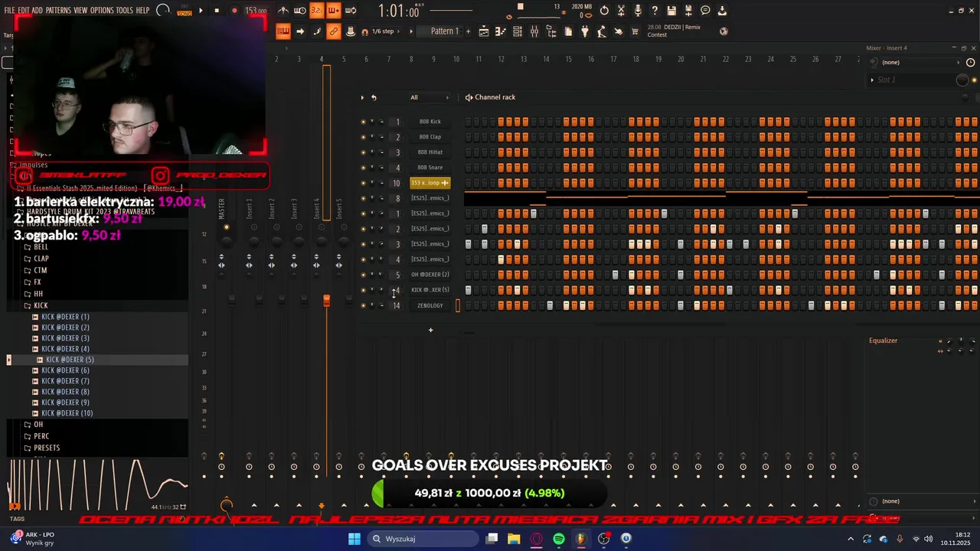Click the channel rack undo arrow
This screenshot has height=551, width=980.
click(374, 97)
